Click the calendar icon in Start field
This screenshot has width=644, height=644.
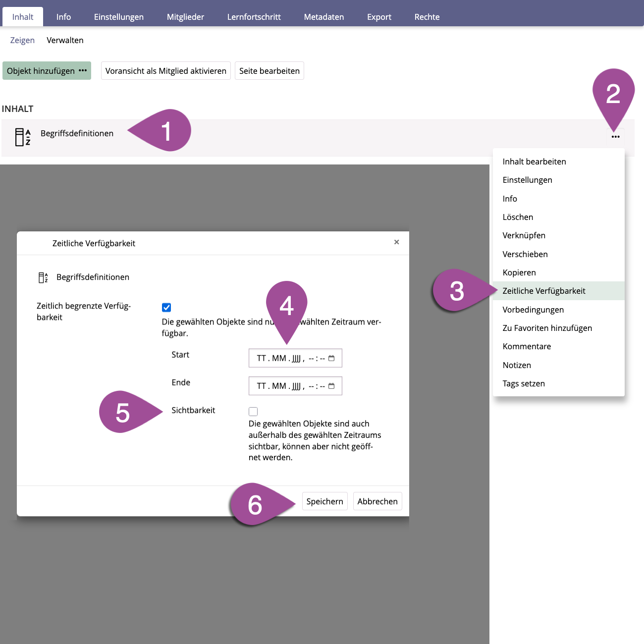click(331, 358)
